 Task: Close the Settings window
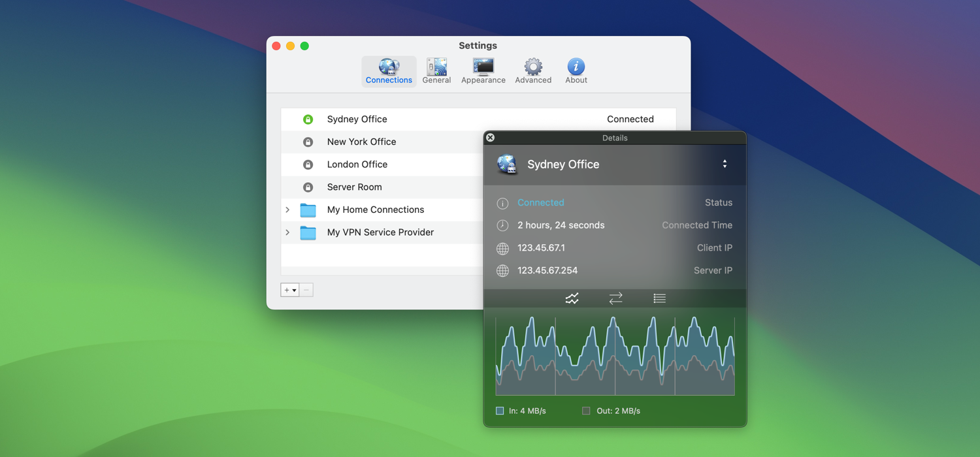point(276,46)
